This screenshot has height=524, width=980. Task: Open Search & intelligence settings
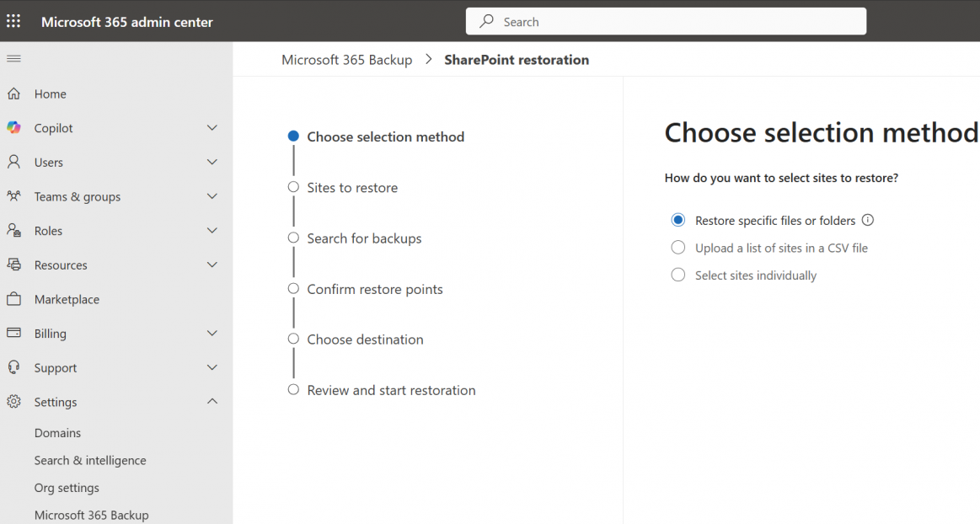(89, 460)
